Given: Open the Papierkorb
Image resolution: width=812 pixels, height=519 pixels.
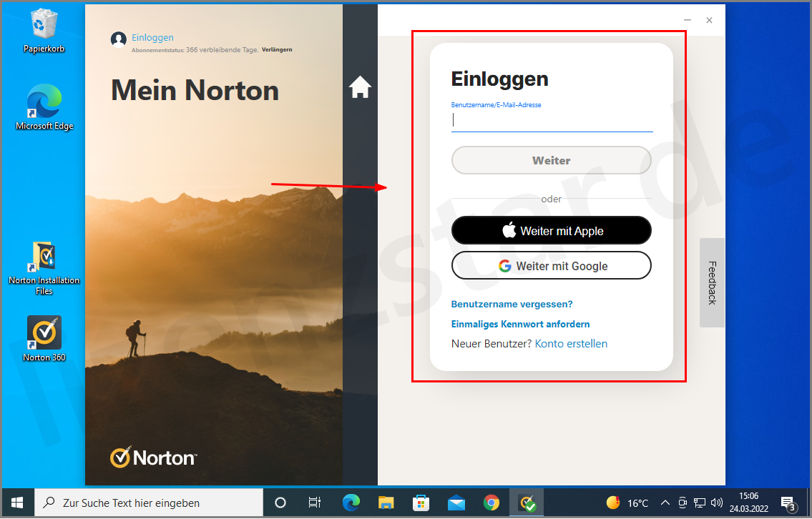Looking at the screenshot, I should tap(44, 24).
